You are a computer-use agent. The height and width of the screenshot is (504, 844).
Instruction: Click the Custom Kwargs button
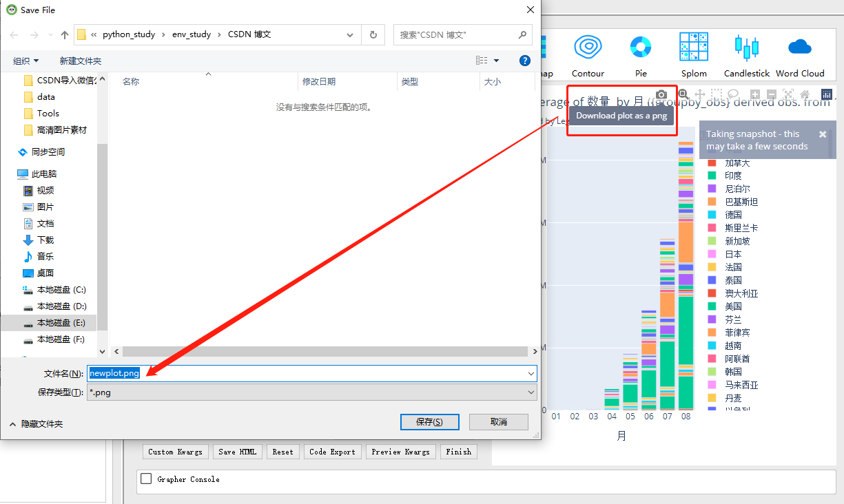click(x=175, y=452)
